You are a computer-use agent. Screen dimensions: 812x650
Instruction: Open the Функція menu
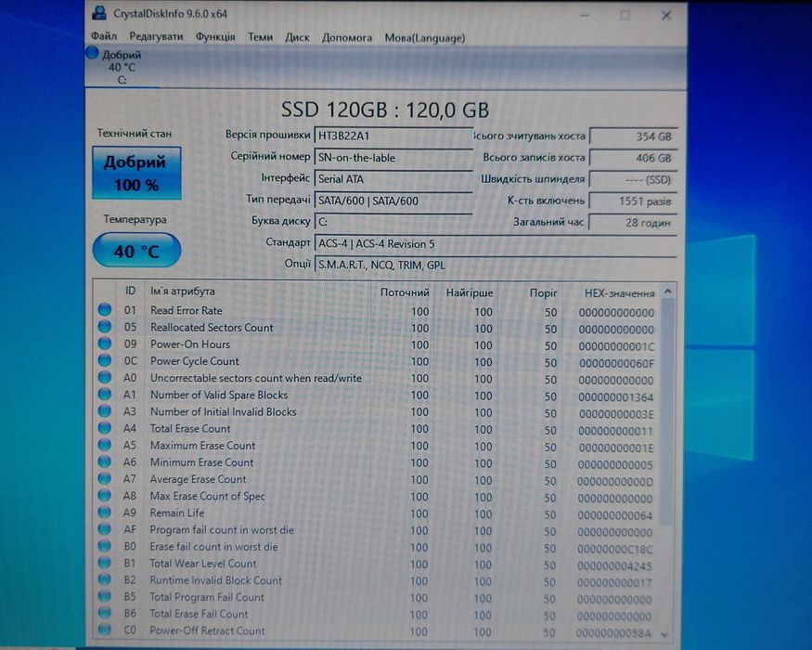pos(215,37)
